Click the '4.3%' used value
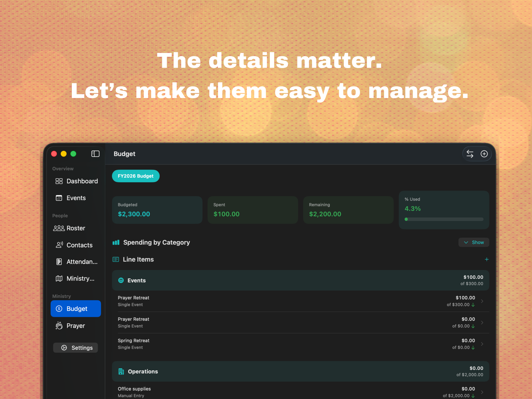The image size is (532, 399). [413, 209]
